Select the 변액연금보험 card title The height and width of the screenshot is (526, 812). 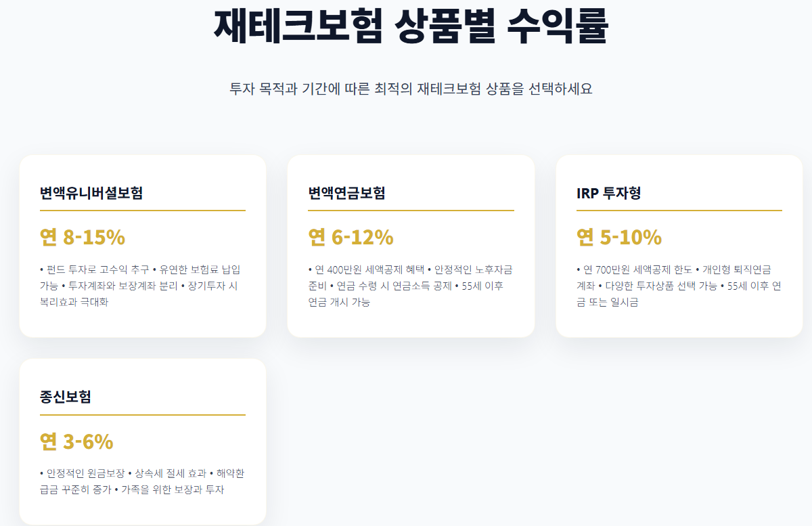[x=346, y=193]
